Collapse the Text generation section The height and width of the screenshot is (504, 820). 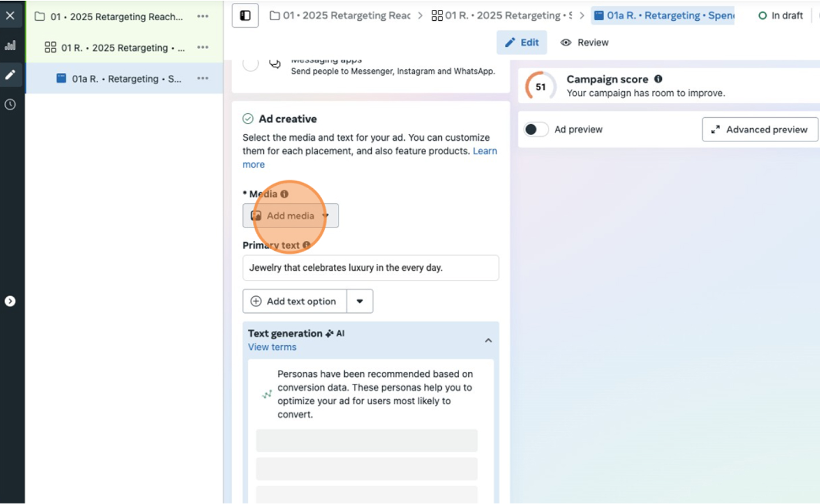tap(488, 341)
